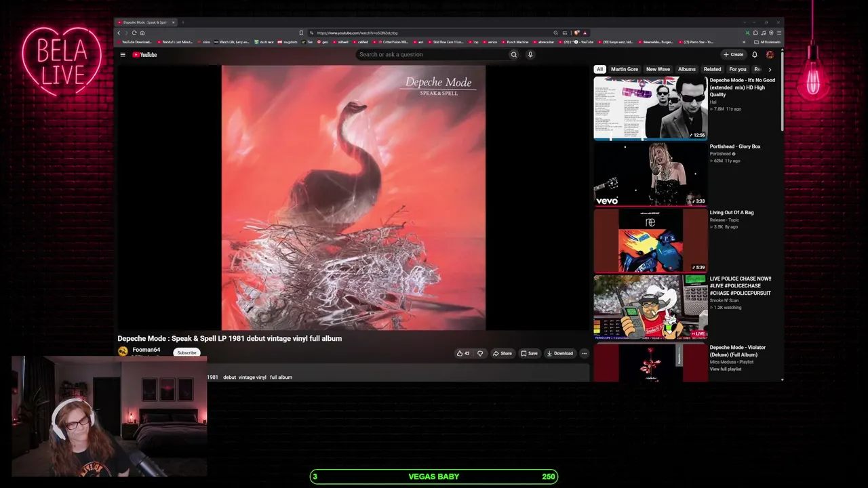Viewport: 868px width, 488px height.
Task: Open the live police chase thumbnail
Action: pyautogui.click(x=650, y=306)
